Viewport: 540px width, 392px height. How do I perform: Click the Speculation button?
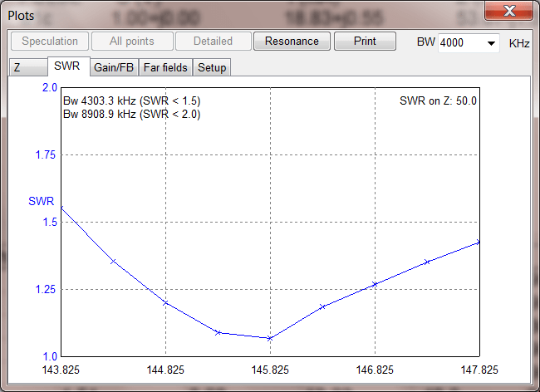pos(50,42)
